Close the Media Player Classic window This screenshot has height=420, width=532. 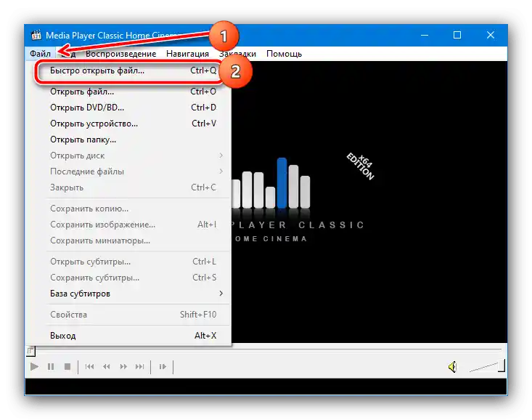(x=491, y=35)
